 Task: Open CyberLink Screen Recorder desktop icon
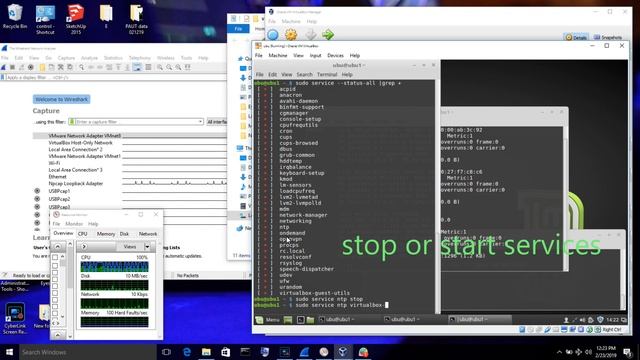click(15, 318)
